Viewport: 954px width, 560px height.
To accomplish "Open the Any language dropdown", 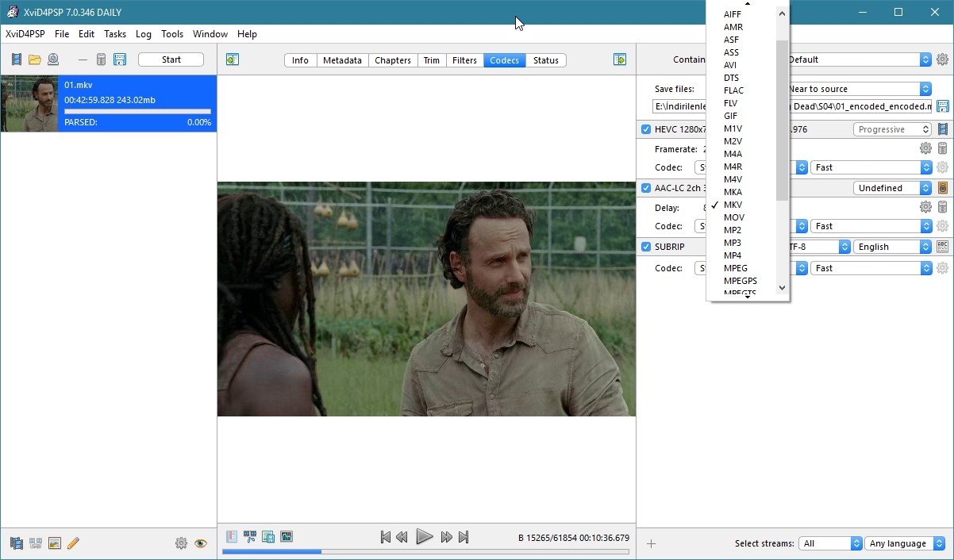I will [x=905, y=543].
